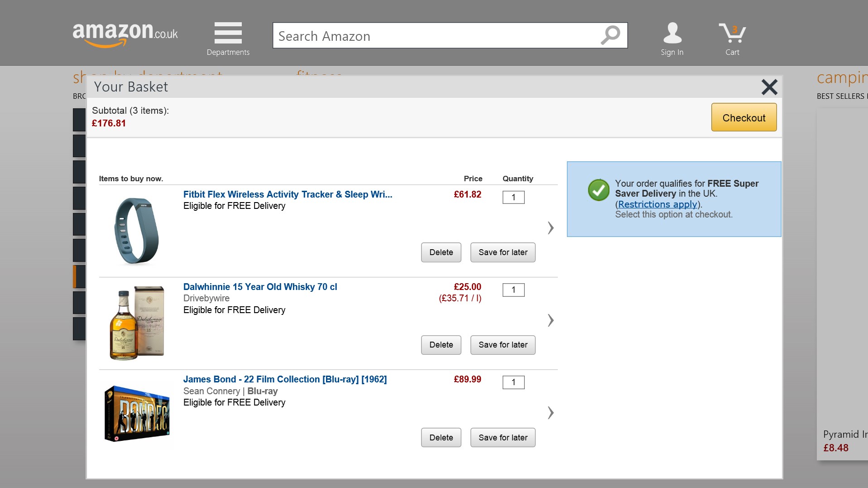Close the Your Basket dialog
This screenshot has height=488, width=868.
769,87
